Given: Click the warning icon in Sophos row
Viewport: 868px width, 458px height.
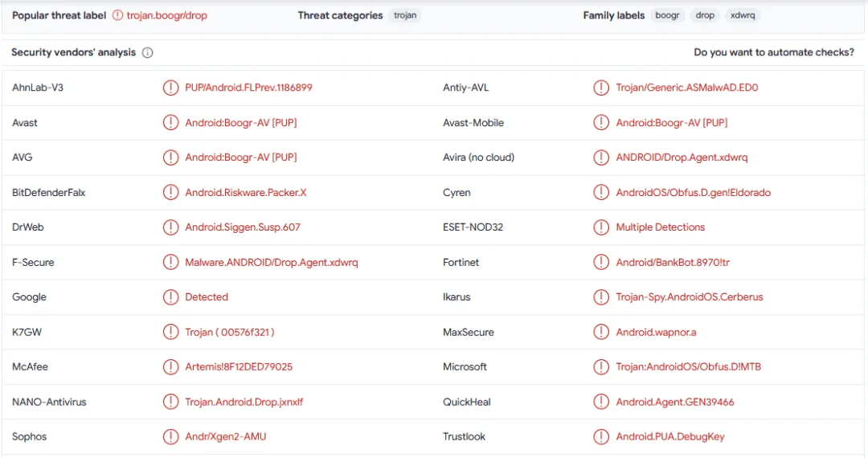Looking at the screenshot, I should pyautogui.click(x=170, y=436).
